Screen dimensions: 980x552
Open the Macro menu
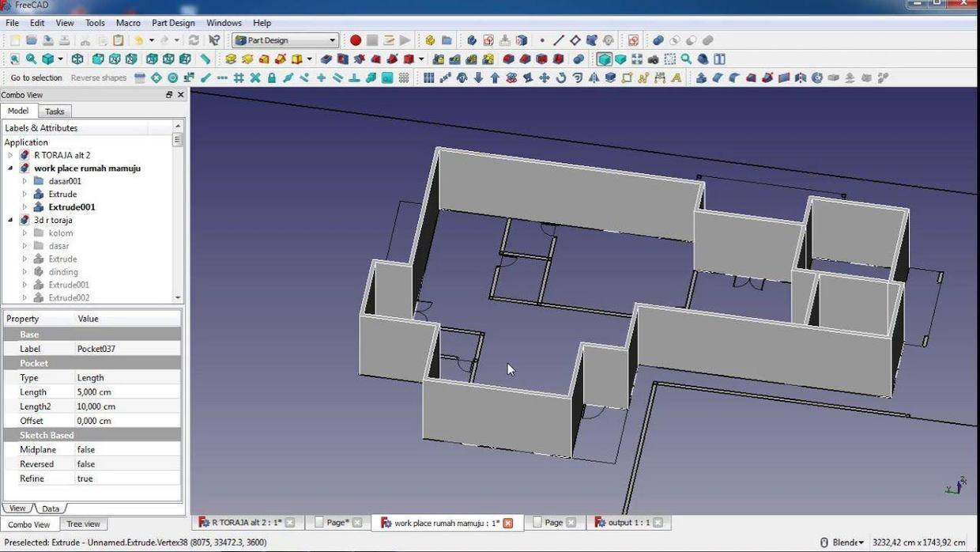click(128, 23)
